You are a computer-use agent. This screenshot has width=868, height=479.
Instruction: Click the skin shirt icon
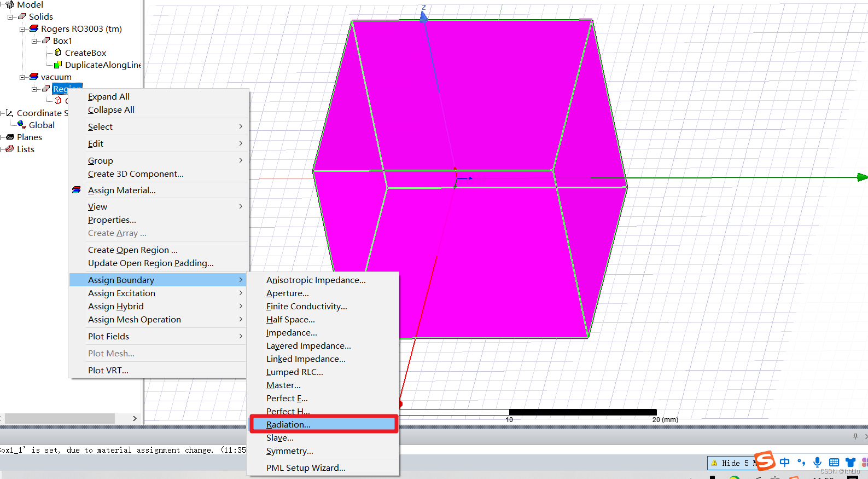click(x=850, y=462)
